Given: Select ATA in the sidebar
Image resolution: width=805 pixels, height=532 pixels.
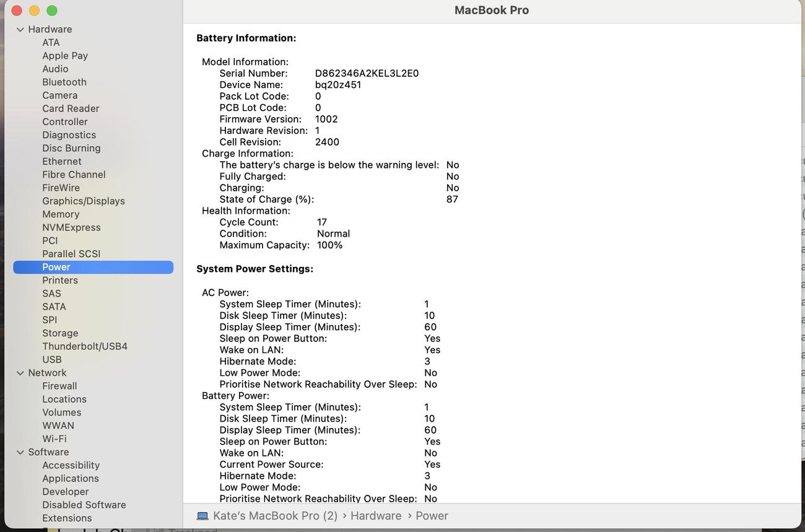Looking at the screenshot, I should [51, 43].
